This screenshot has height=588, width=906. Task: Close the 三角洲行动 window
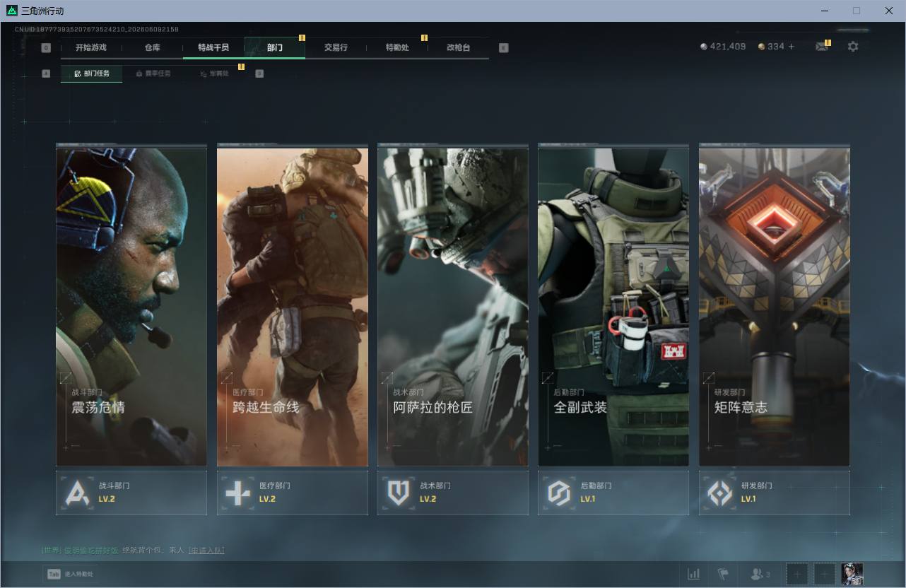click(x=889, y=11)
